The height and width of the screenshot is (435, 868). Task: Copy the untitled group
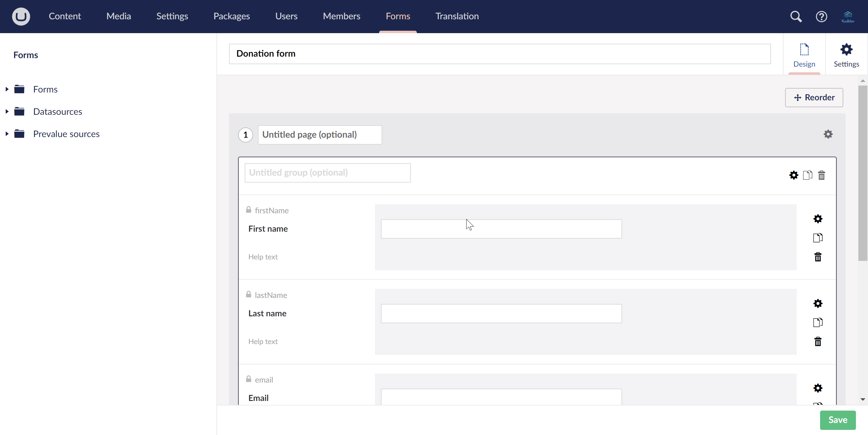click(x=808, y=175)
